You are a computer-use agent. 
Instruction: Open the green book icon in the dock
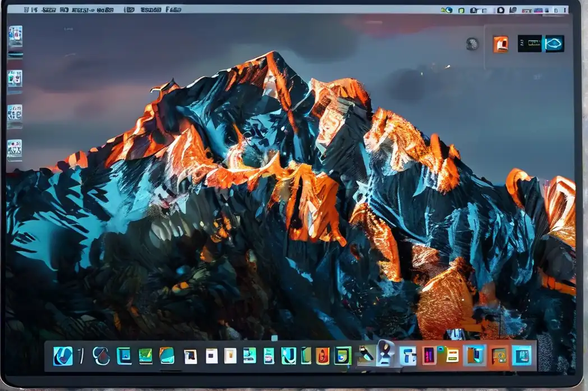tap(306, 356)
